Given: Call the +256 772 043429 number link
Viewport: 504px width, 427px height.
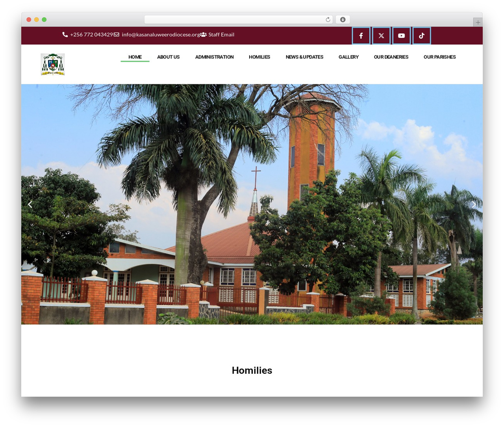Looking at the screenshot, I should (x=91, y=35).
